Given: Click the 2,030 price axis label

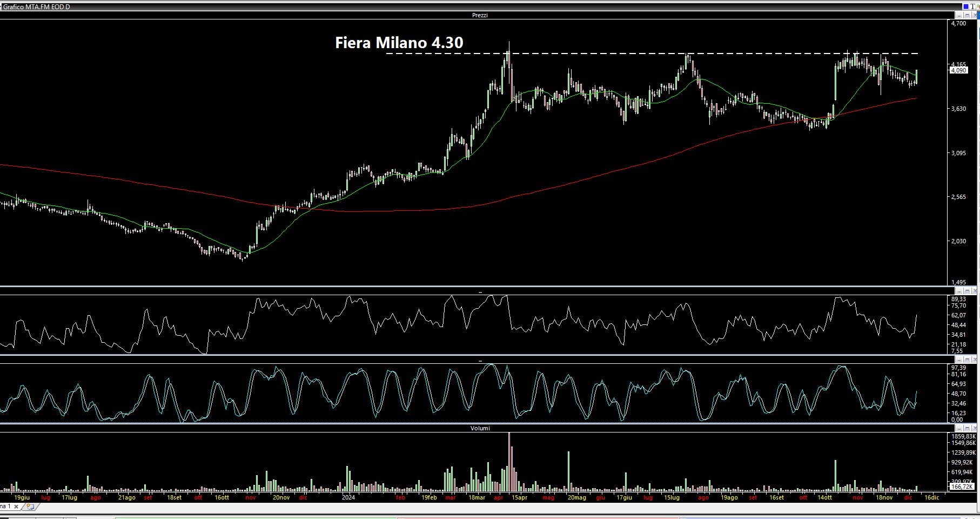Looking at the screenshot, I should pos(959,241).
